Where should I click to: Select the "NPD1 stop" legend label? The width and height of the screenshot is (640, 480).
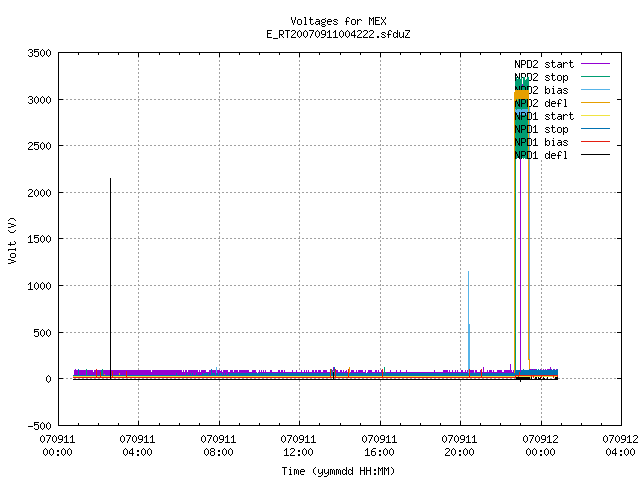click(541, 129)
